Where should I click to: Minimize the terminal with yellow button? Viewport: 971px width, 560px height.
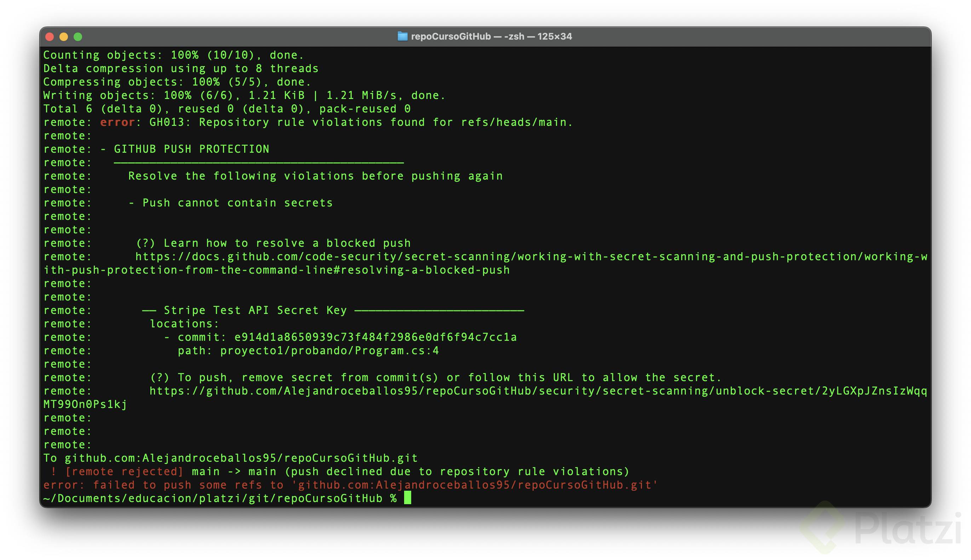[x=63, y=37]
